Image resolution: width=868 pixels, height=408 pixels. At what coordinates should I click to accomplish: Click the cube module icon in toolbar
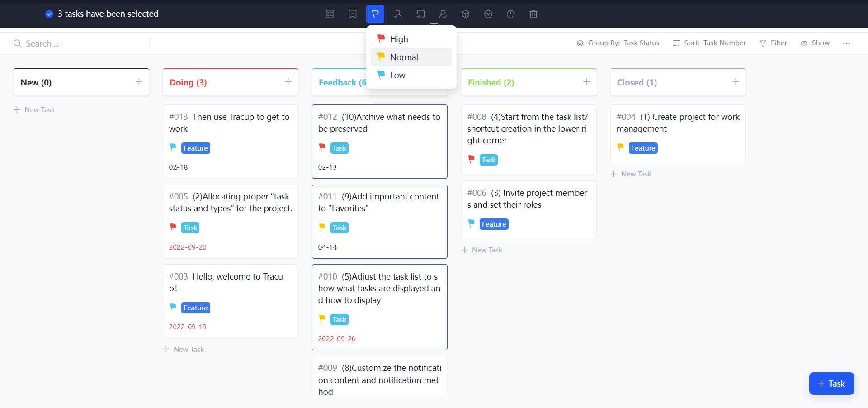(466, 14)
